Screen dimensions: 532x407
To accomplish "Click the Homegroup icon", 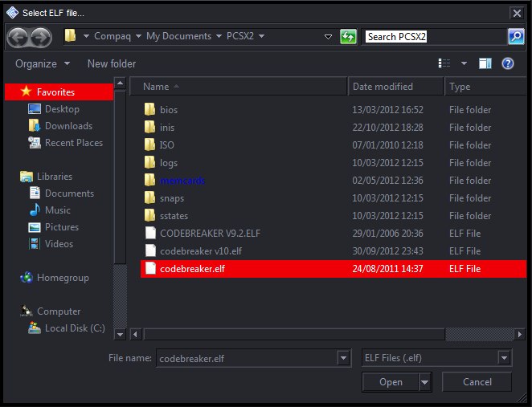I will pyautogui.click(x=27, y=278).
